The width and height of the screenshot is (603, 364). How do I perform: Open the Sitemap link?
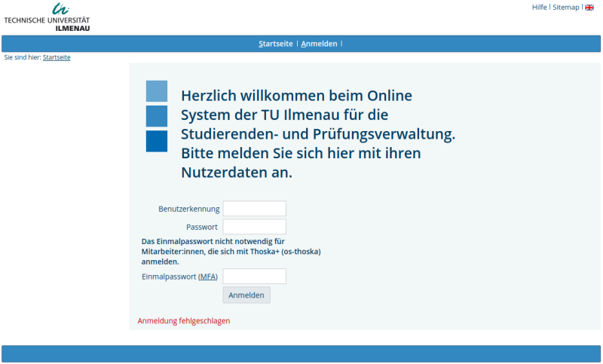(566, 8)
